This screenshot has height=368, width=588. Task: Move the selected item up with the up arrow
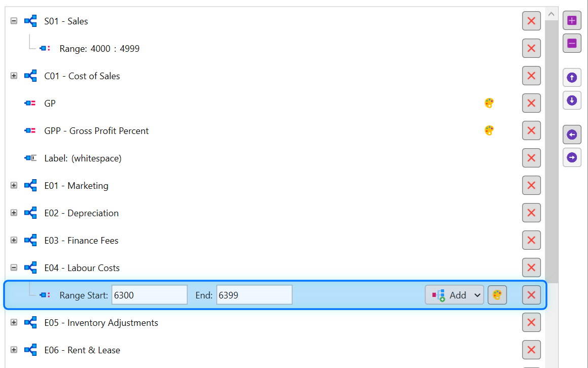pyautogui.click(x=572, y=78)
